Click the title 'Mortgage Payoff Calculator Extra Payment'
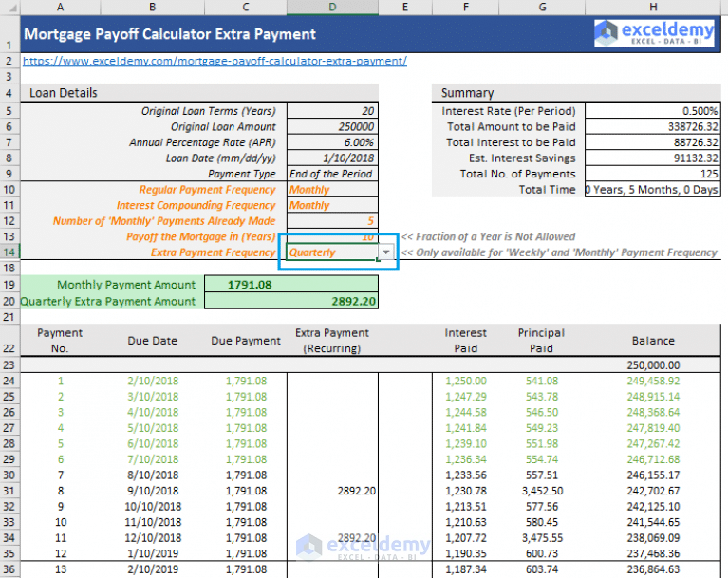Viewport: 728px width, 578px height. tap(170, 34)
